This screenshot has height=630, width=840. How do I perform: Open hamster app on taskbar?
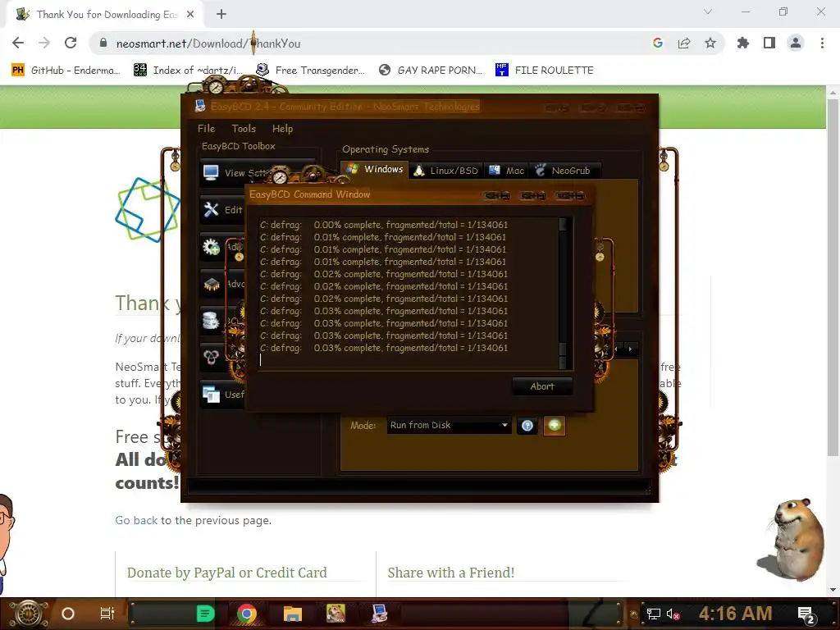pyautogui.click(x=336, y=614)
